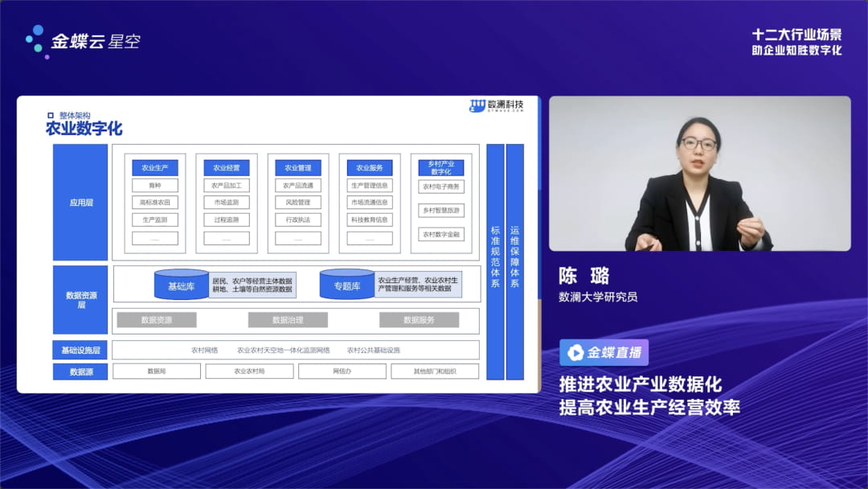Click the speaker name 陈璐
The image size is (868, 489).
(x=584, y=276)
